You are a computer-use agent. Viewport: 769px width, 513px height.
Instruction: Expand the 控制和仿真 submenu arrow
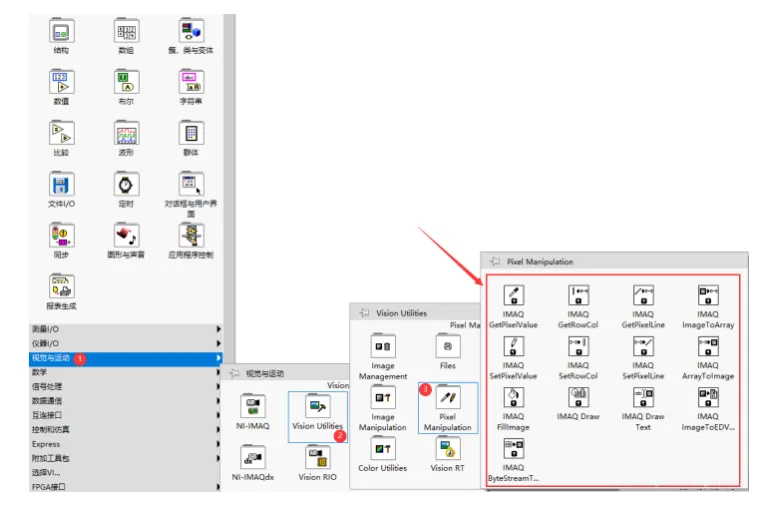pos(219,430)
